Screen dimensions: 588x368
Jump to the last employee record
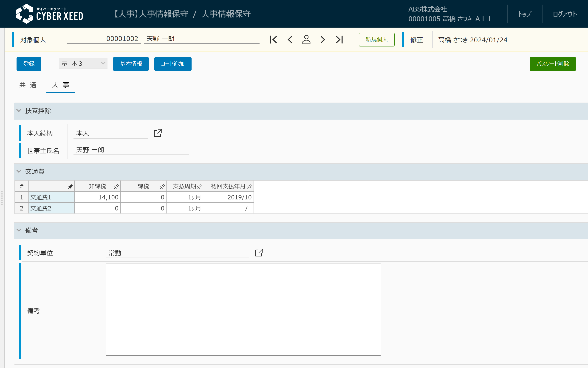pos(339,40)
